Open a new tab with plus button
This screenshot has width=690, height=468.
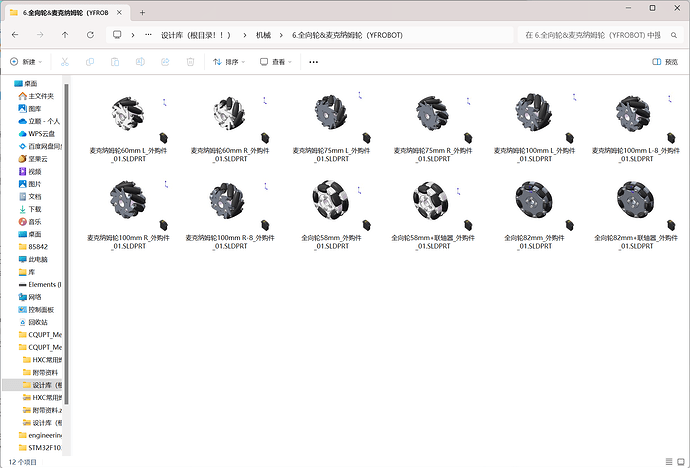142,13
